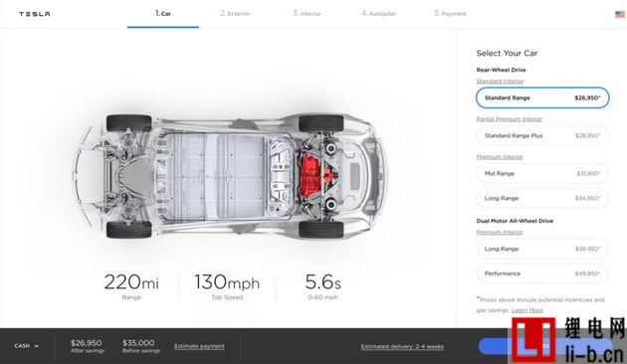Pick rear-wheel drive Long Range at $34,950
The width and height of the screenshot is (627, 364).
pyautogui.click(x=542, y=198)
